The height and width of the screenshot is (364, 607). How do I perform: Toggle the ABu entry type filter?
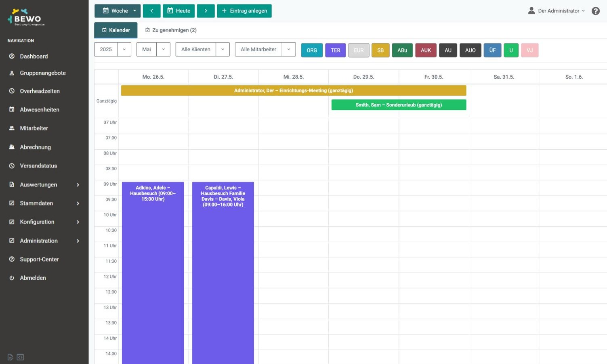[x=402, y=50]
